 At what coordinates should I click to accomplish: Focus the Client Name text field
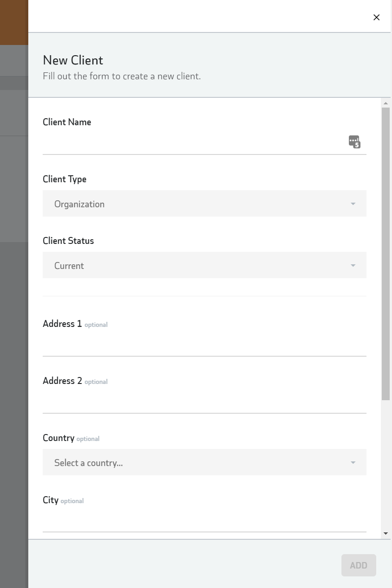pyautogui.click(x=195, y=143)
